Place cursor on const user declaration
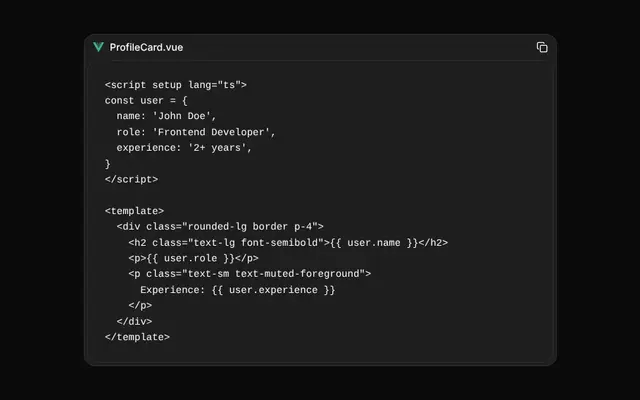This screenshot has height=400, width=640. (146, 100)
